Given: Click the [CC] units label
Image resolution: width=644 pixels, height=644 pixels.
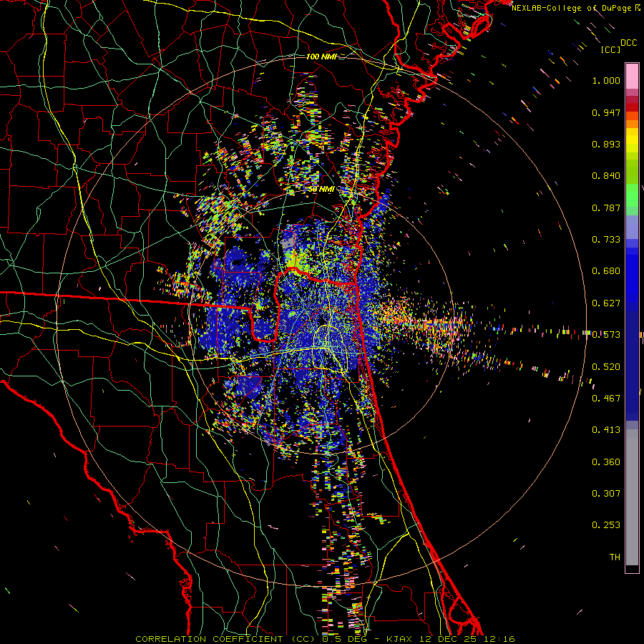Looking at the screenshot, I should point(610,49).
